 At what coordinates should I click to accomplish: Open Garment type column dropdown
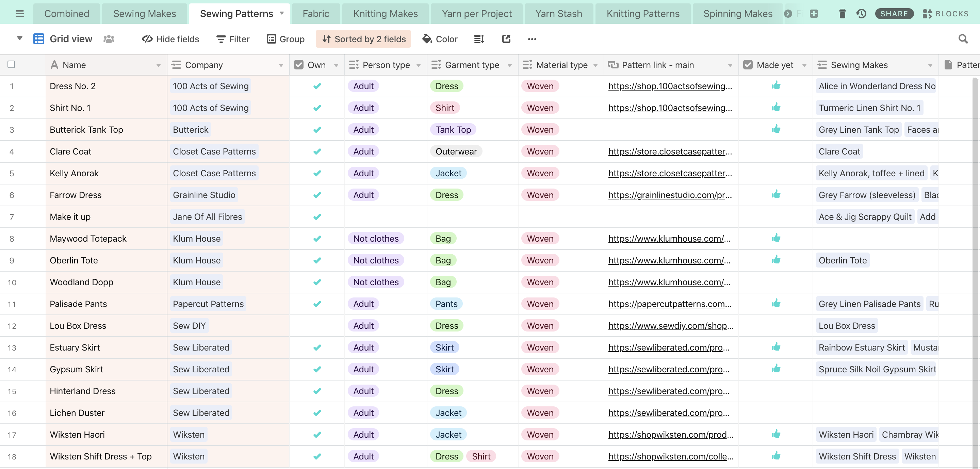[x=509, y=65]
